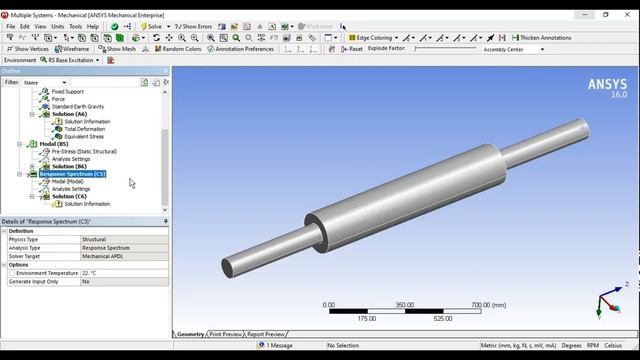The image size is (640, 360).
Task: Open the Solve dropdown arrow
Action: coord(168,27)
